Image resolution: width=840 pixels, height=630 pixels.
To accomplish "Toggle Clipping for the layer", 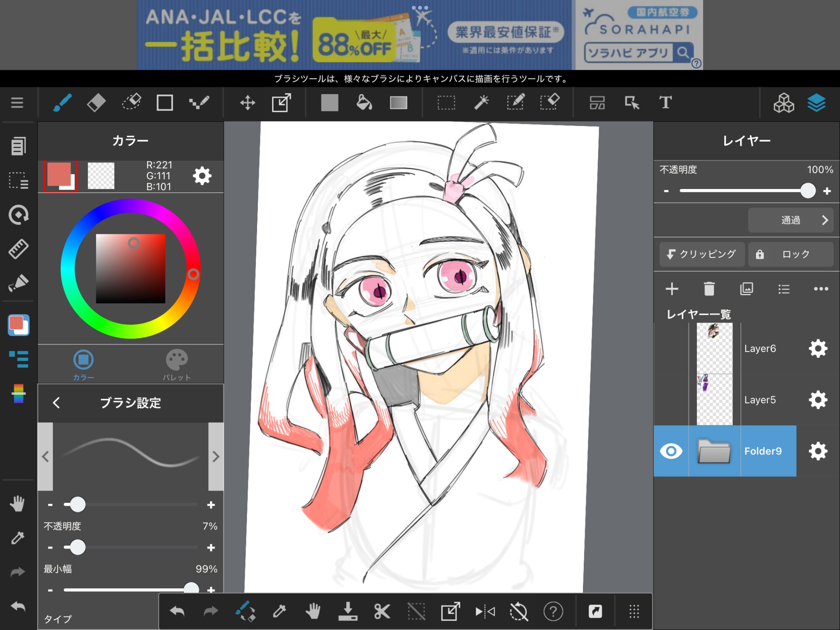I will click(x=702, y=254).
